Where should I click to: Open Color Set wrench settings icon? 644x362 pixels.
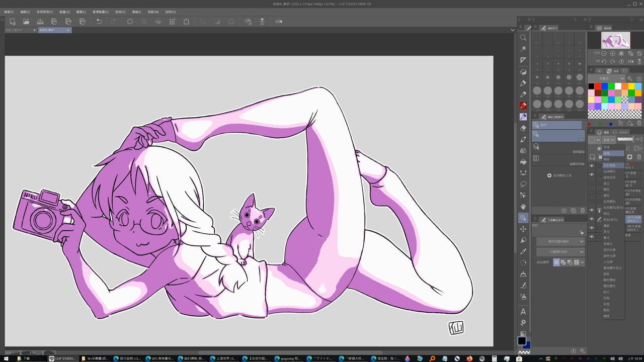pyautogui.click(x=630, y=79)
